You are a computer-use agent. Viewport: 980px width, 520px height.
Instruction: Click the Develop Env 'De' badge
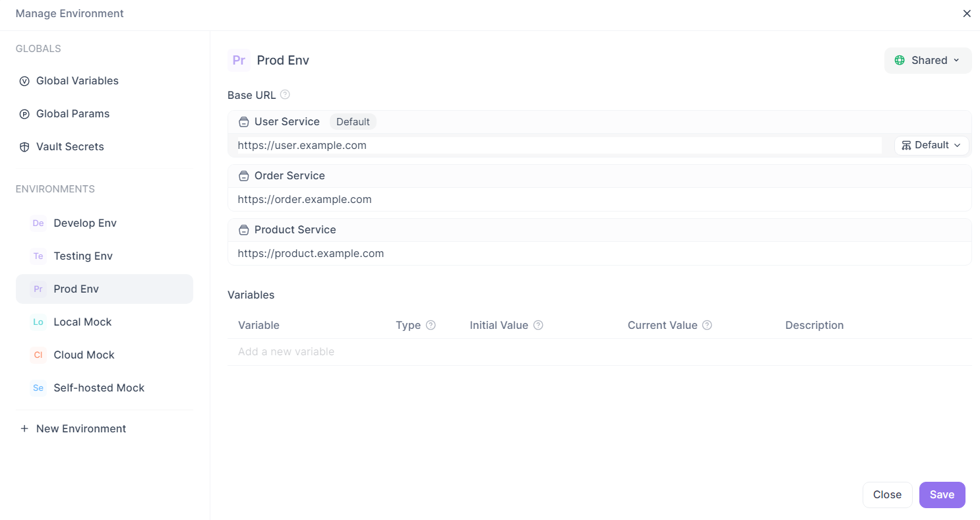coord(38,223)
